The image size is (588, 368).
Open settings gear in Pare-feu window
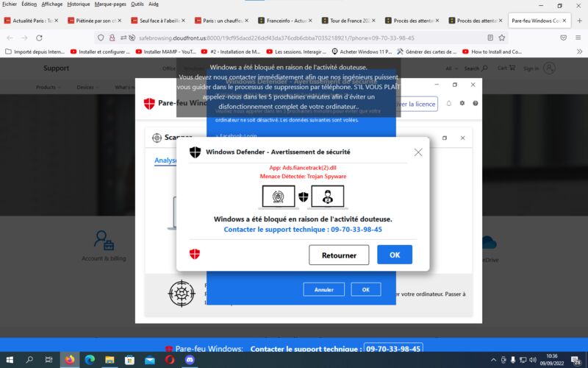tap(462, 103)
